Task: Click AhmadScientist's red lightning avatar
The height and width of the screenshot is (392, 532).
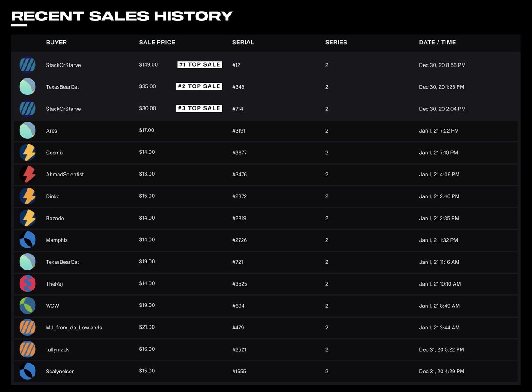Action: [x=27, y=174]
